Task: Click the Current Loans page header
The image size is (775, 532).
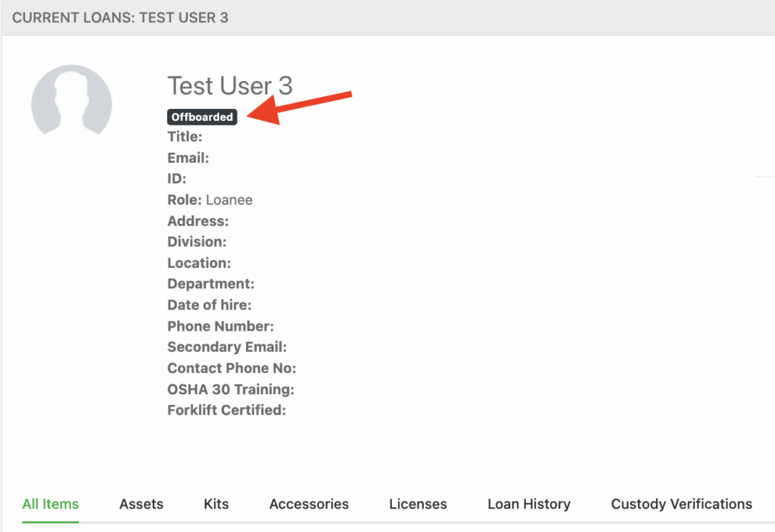Action: (120, 17)
